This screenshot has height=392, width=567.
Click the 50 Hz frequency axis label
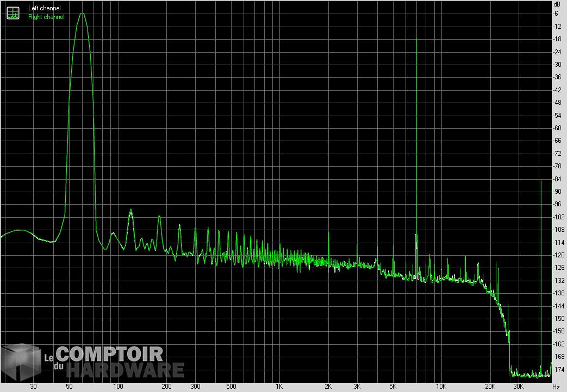[69, 387]
